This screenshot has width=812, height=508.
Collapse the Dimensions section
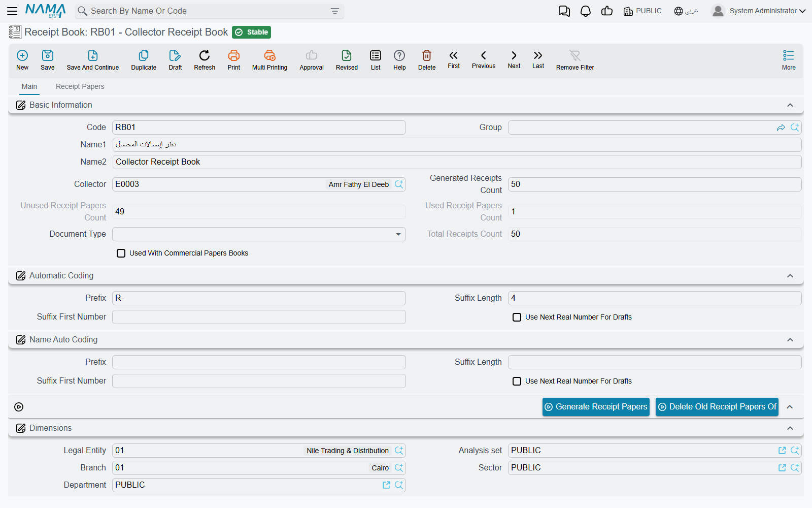tap(790, 428)
